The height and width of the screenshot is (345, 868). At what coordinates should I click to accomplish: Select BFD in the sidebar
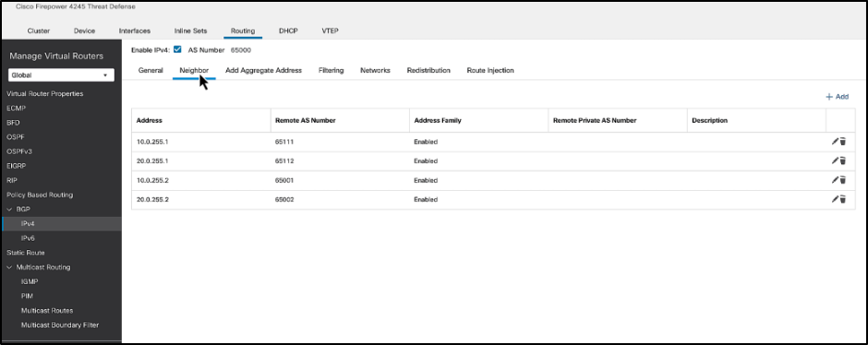click(13, 123)
